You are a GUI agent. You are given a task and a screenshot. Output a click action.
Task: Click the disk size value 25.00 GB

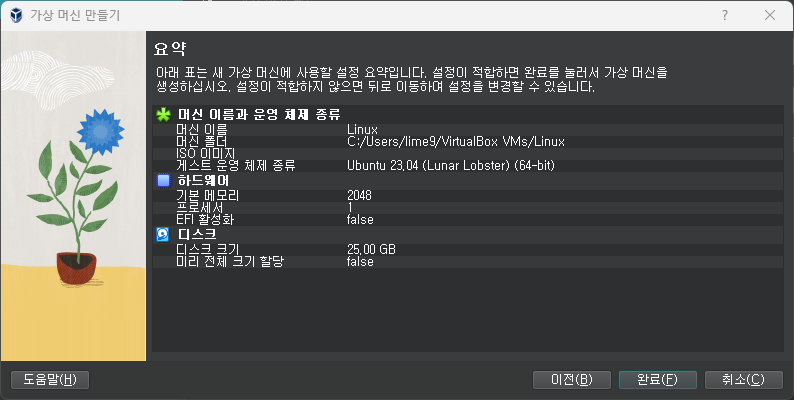pyautogui.click(x=371, y=250)
